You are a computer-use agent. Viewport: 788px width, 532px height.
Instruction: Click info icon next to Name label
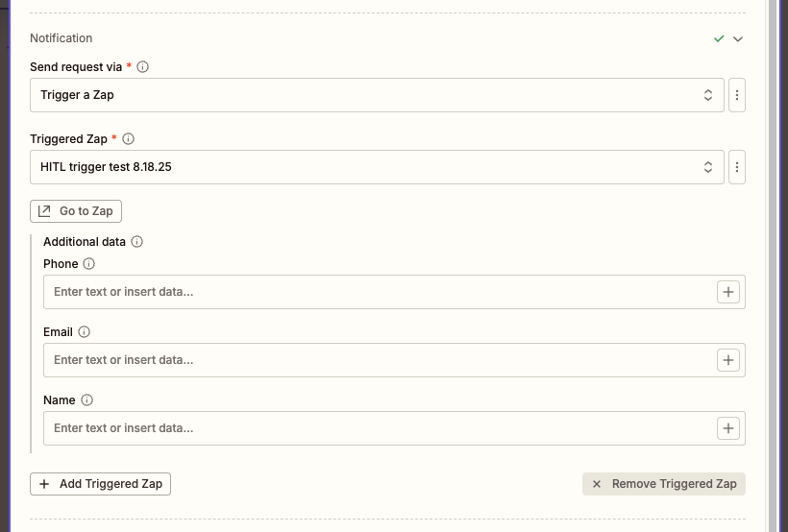(86, 400)
